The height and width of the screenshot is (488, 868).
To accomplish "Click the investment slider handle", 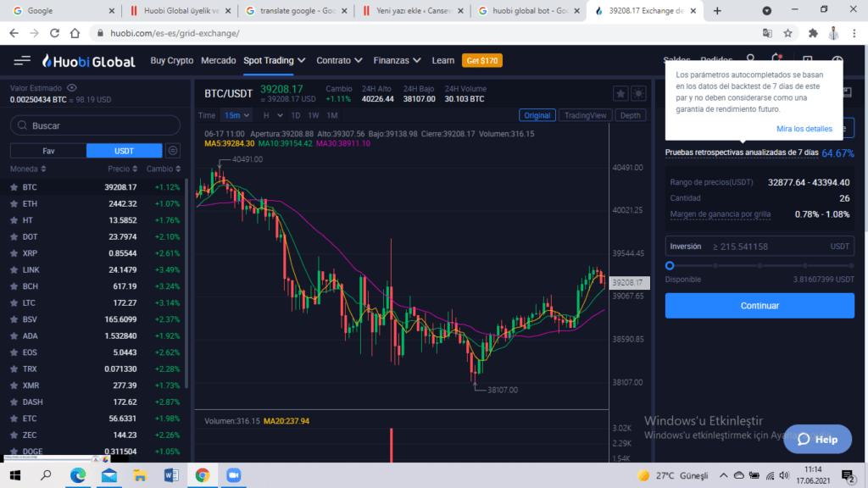I will click(670, 265).
